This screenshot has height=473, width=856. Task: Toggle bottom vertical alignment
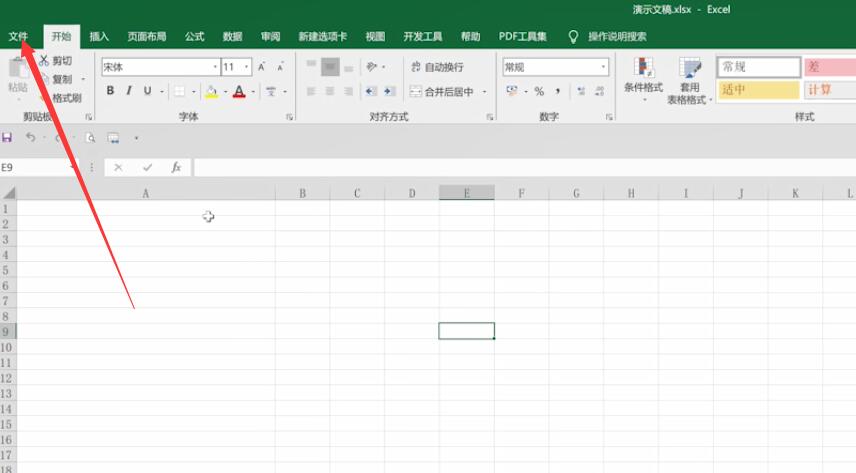pos(348,67)
